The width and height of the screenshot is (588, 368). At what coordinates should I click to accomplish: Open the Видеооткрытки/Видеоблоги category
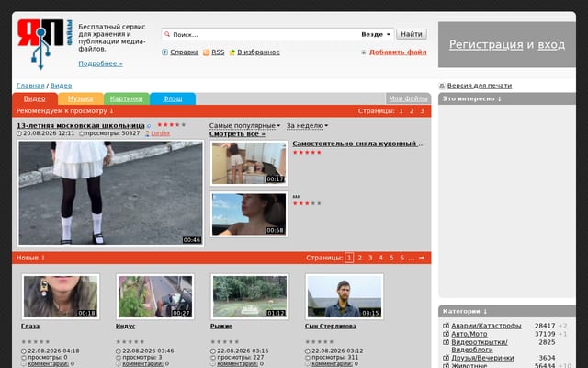[x=480, y=346]
